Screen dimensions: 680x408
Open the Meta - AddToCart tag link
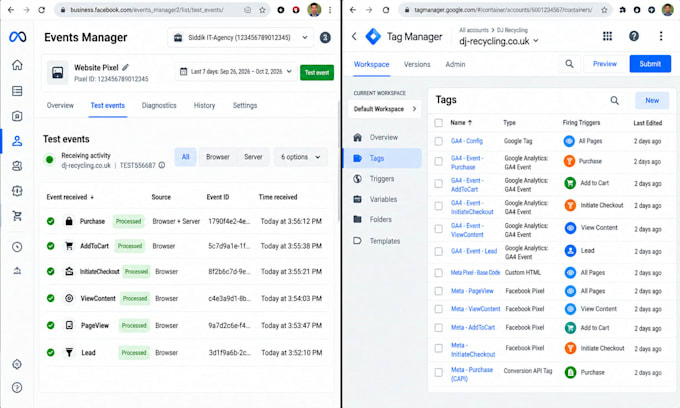pos(473,328)
